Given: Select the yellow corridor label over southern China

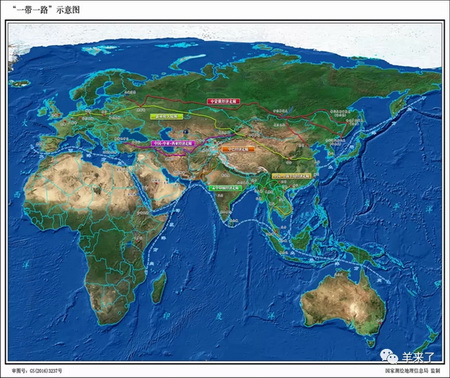Looking at the screenshot, I should coord(291,176).
